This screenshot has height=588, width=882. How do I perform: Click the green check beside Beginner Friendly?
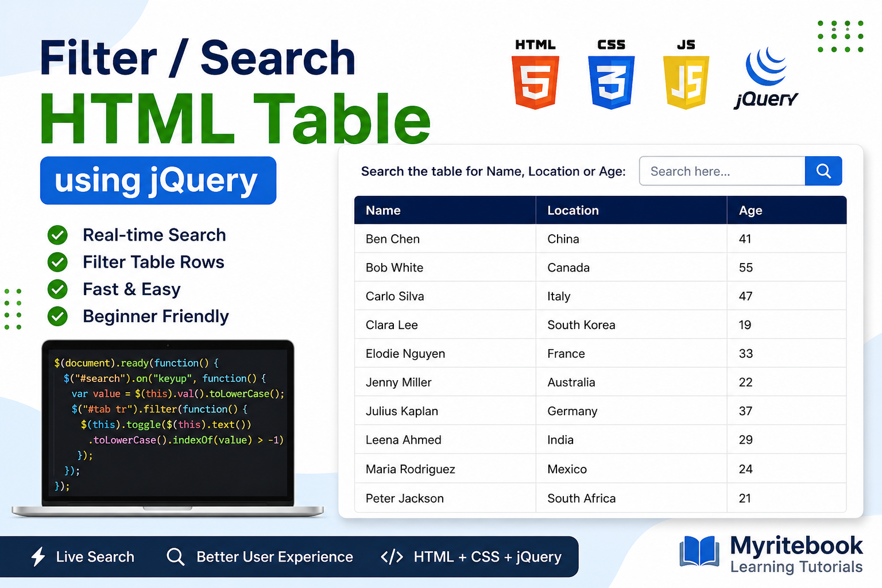(57, 316)
